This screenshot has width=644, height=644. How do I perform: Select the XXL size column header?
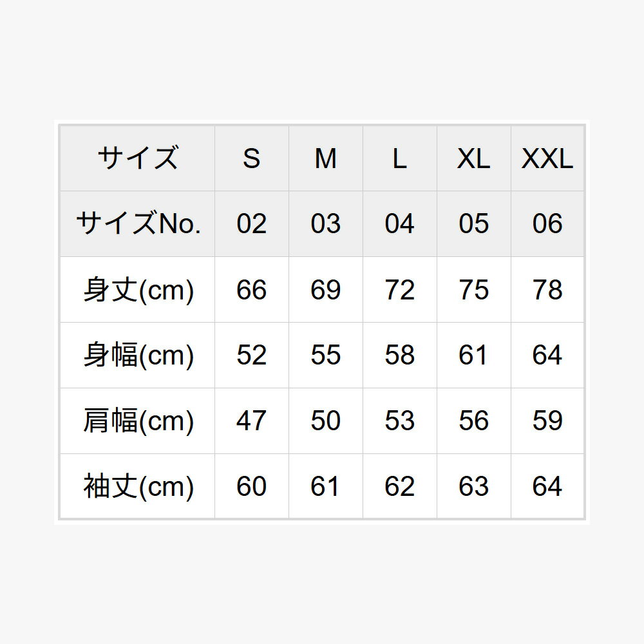tap(547, 158)
